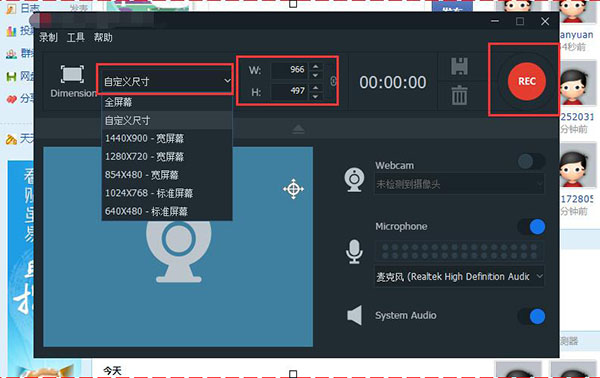
Task: Choose 640X480 - 标准屏幕 option
Action: click(x=167, y=211)
